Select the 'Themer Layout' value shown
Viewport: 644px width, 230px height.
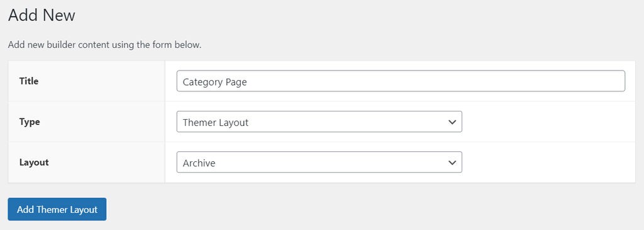click(216, 122)
